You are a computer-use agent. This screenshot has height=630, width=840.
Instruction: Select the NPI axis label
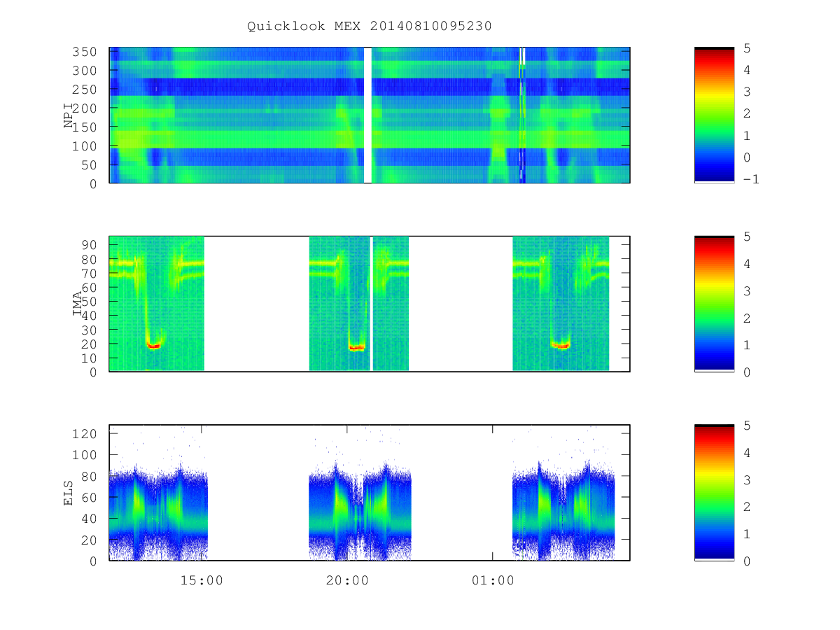(69, 115)
